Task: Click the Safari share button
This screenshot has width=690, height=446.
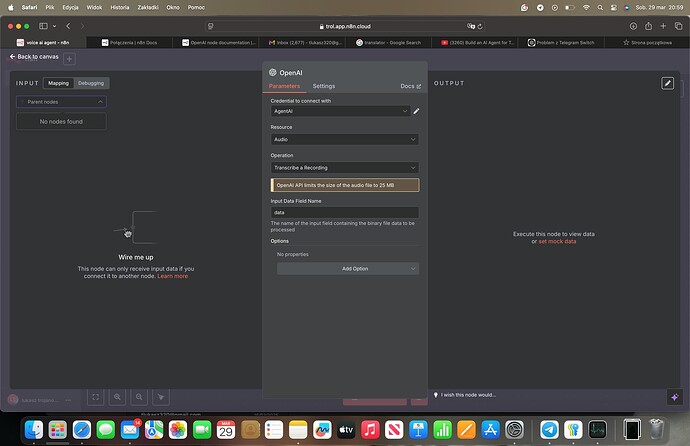Action: click(648, 26)
